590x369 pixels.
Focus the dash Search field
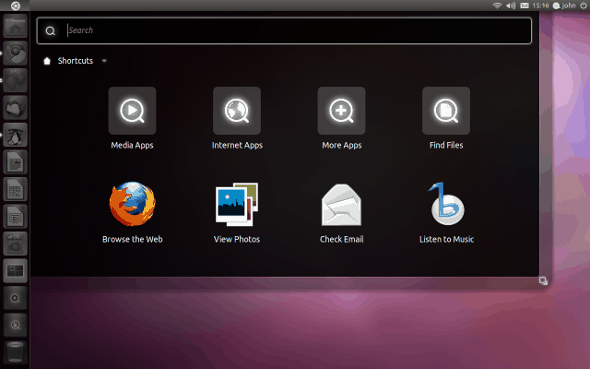pos(284,30)
